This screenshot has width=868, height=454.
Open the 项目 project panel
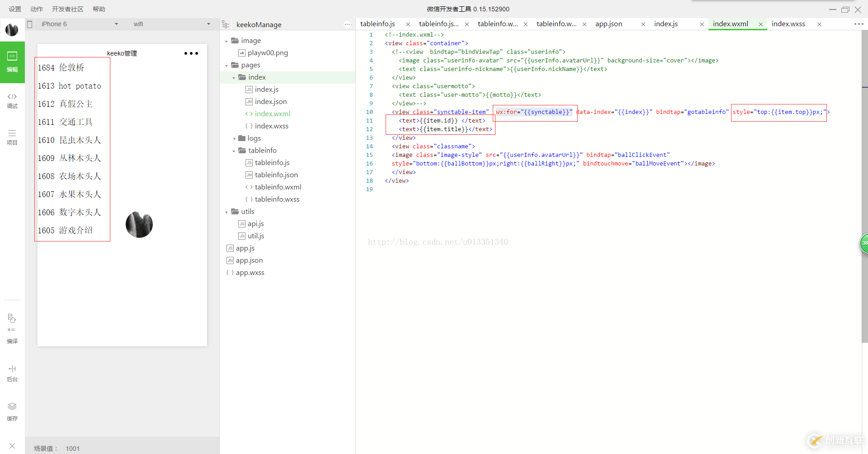click(x=12, y=137)
